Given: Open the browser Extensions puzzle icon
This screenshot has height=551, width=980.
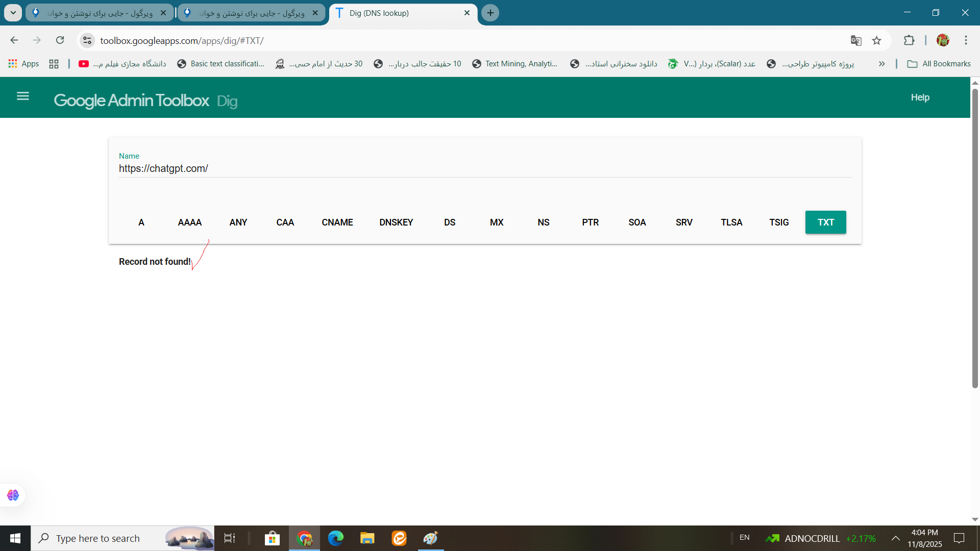Looking at the screenshot, I should pos(909,41).
